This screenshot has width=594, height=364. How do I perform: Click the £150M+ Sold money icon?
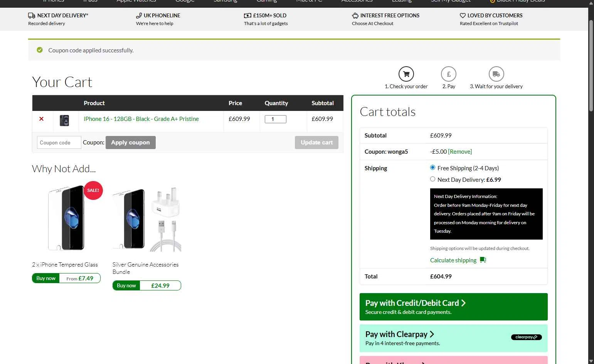pos(247,15)
